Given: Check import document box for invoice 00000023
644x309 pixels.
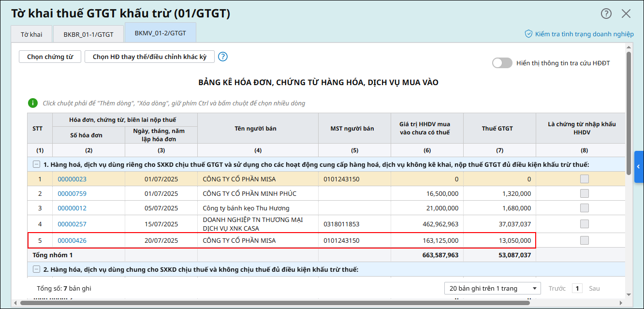Looking at the screenshot, I should coord(585,179).
